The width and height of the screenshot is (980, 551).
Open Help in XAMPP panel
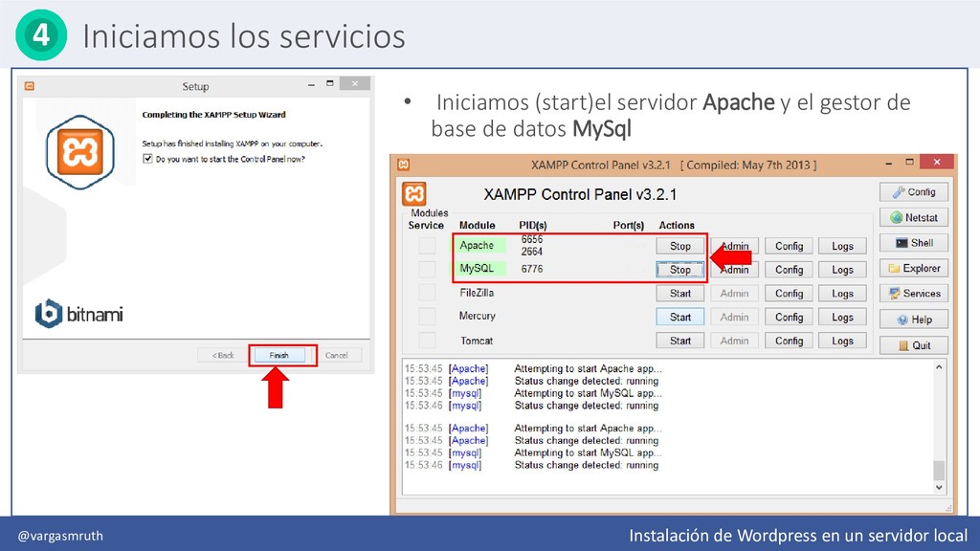(x=914, y=320)
